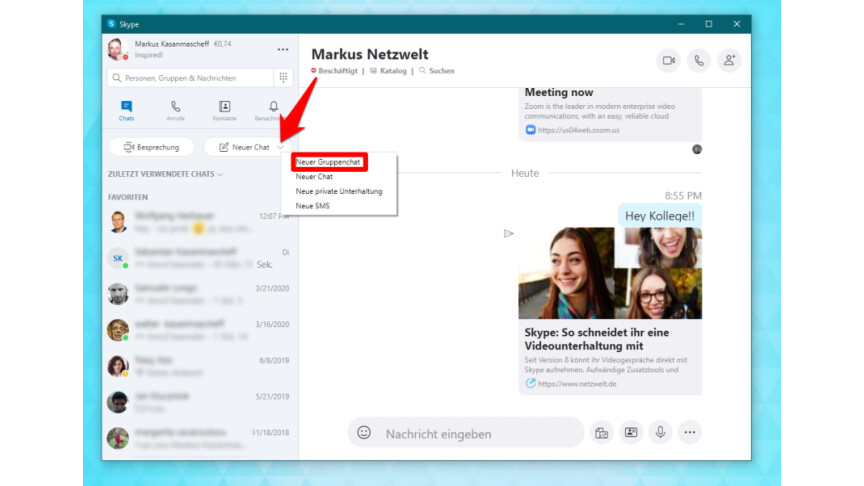Image resolution: width=864 pixels, height=486 pixels.
Task: Click the Hey Kollege!! message bubble
Action: pyautogui.click(x=660, y=215)
